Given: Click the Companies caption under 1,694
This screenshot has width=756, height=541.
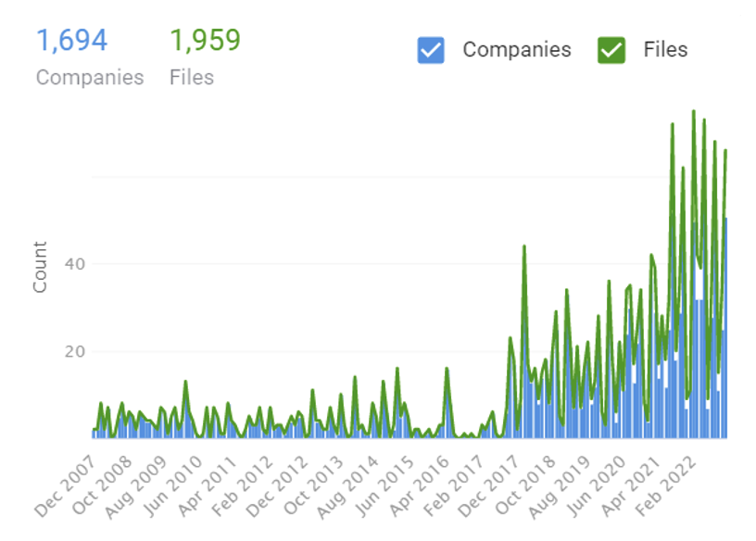Looking at the screenshot, I should tap(90, 78).
